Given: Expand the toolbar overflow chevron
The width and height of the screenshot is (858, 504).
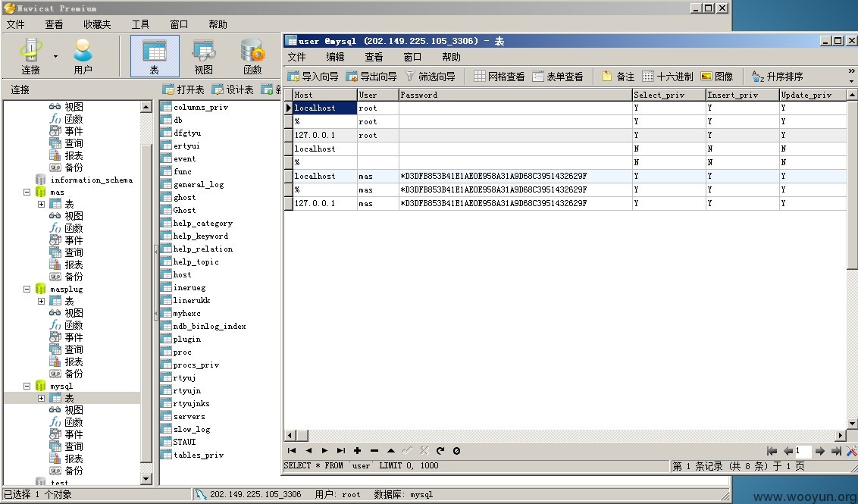Looking at the screenshot, I should (851, 72).
